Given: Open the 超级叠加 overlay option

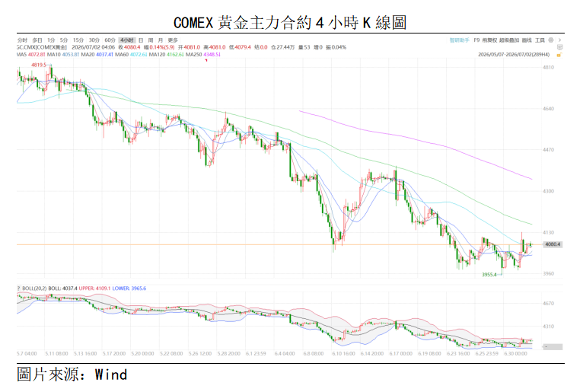Looking at the screenshot, I should [x=508, y=40].
